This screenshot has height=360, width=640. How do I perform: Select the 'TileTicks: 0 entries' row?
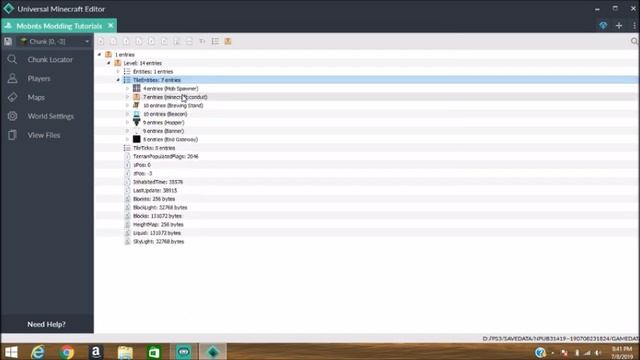tap(154, 148)
